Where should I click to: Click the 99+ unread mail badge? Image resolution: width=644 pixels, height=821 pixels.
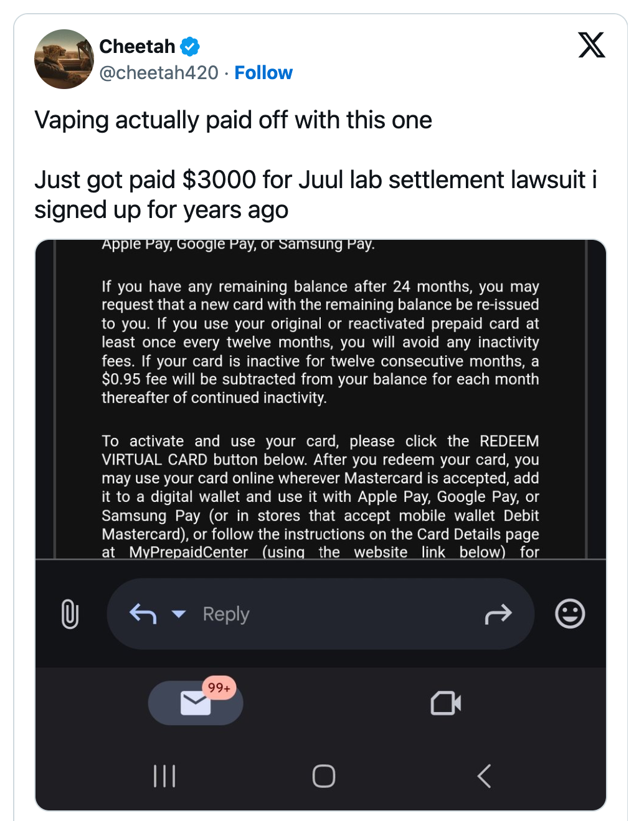coord(219,688)
